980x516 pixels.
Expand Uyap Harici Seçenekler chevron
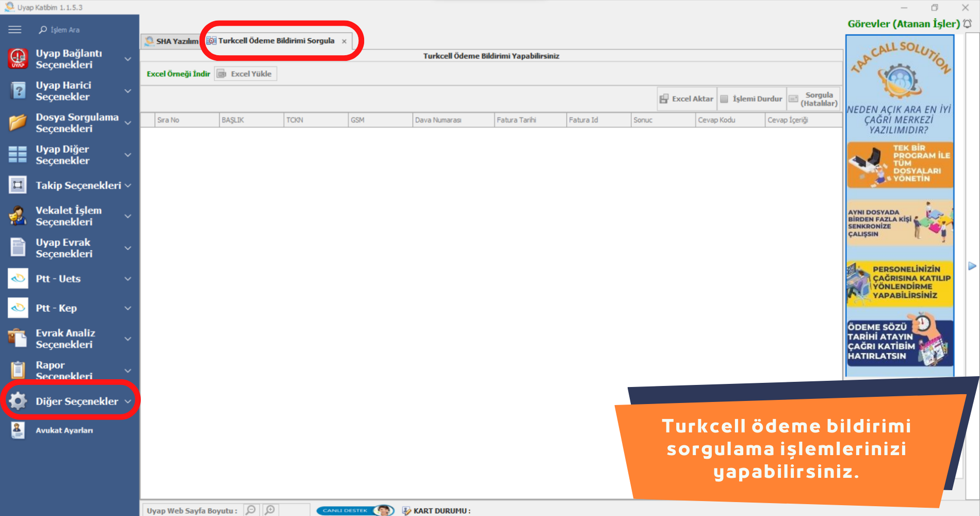128,91
